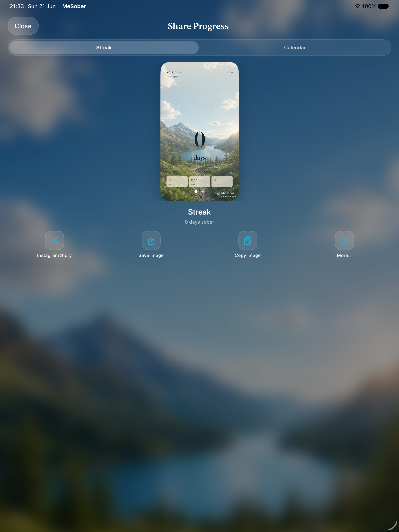Screen dimensions: 399x532
Task: Select the second page indicator dot
Action: [203, 191]
